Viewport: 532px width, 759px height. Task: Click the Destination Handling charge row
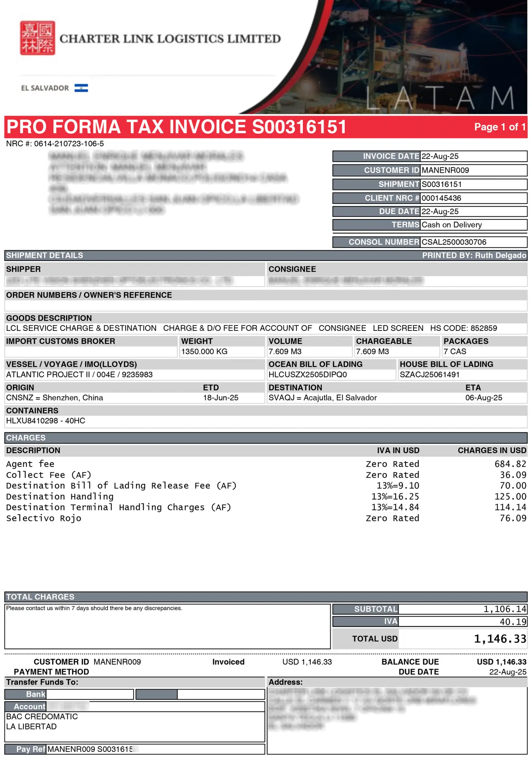(x=60, y=497)
